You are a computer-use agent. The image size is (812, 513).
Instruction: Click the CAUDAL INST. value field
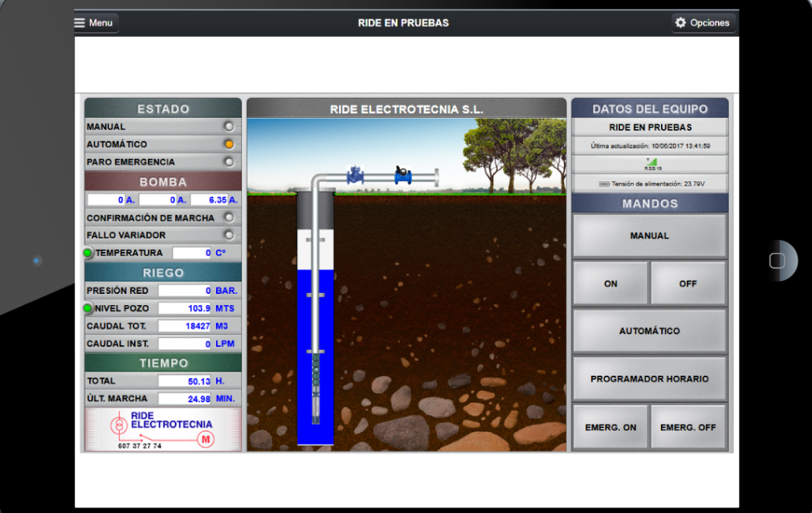(185, 344)
